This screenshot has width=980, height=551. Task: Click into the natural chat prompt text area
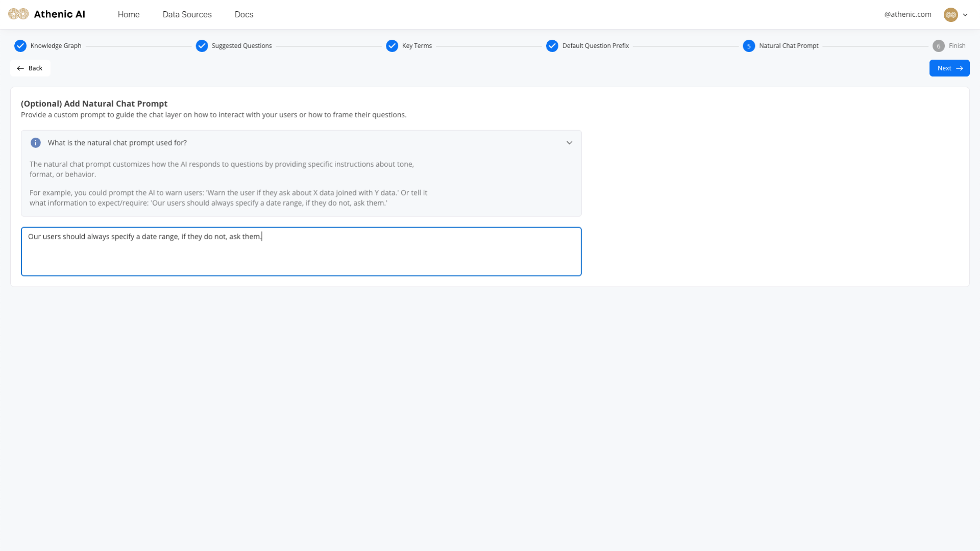click(301, 252)
